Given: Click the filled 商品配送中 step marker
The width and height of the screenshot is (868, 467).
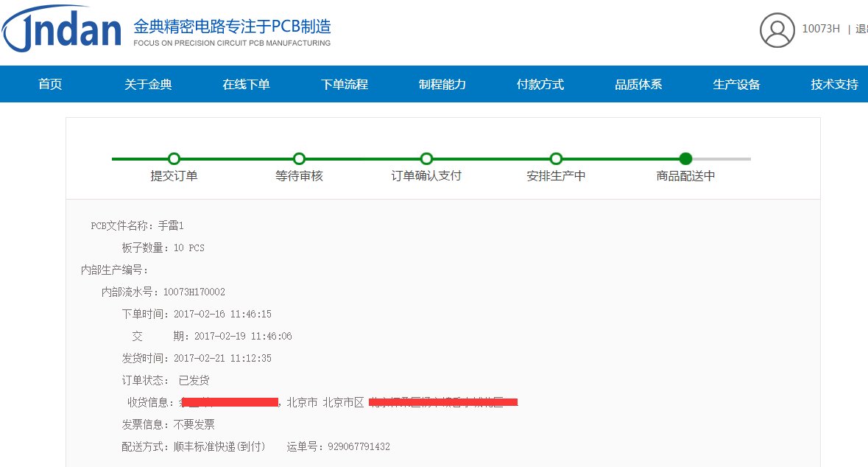Looking at the screenshot, I should (685, 158).
